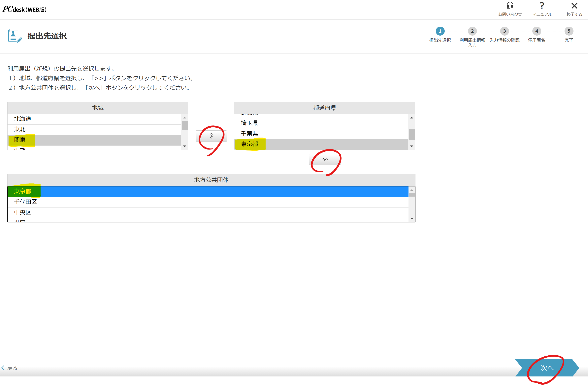
Task: Select 中央区 in the 地方公共団体 list
Action: click(x=208, y=212)
